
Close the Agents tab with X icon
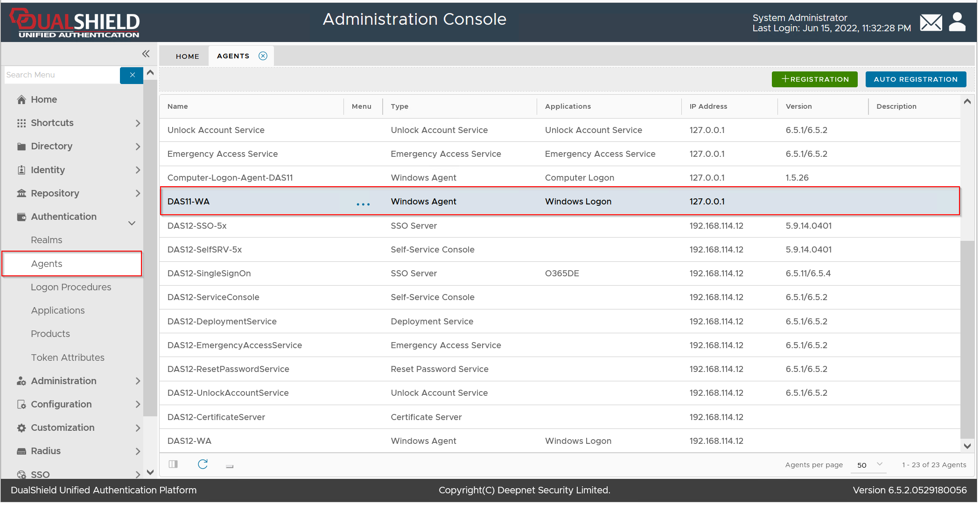(x=263, y=56)
